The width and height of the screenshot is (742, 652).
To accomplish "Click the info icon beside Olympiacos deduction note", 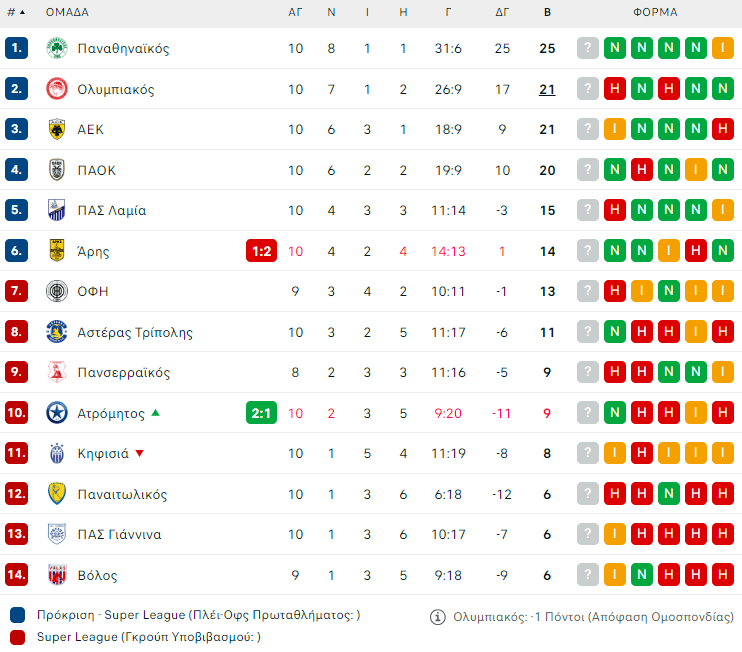I will tap(437, 617).
